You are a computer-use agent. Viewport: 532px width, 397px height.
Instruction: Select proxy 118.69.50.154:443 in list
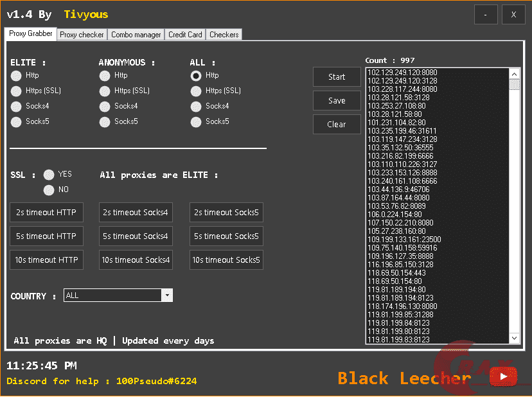pos(396,273)
